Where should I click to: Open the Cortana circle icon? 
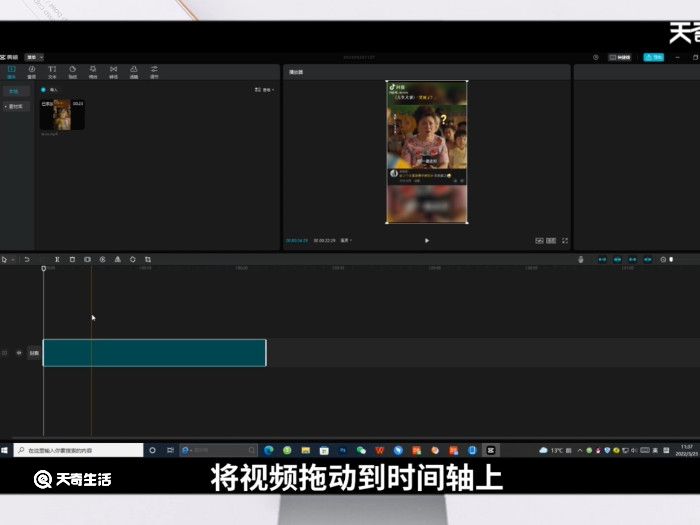point(152,450)
